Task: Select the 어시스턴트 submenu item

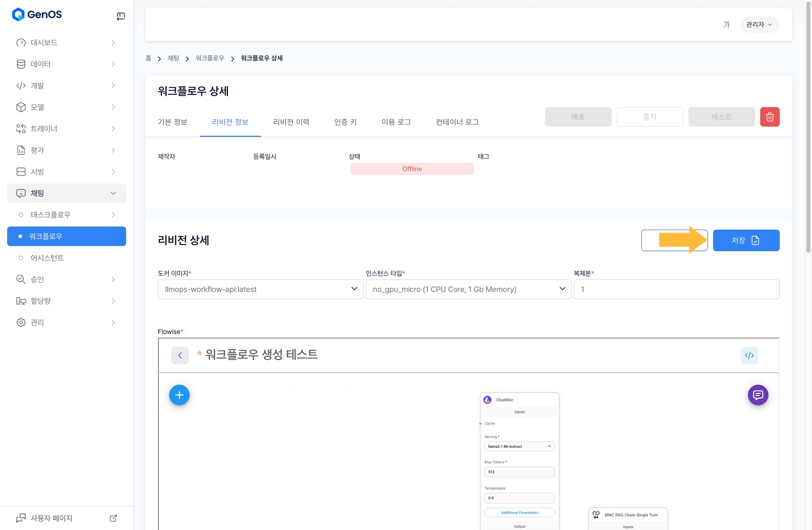Action: click(47, 258)
